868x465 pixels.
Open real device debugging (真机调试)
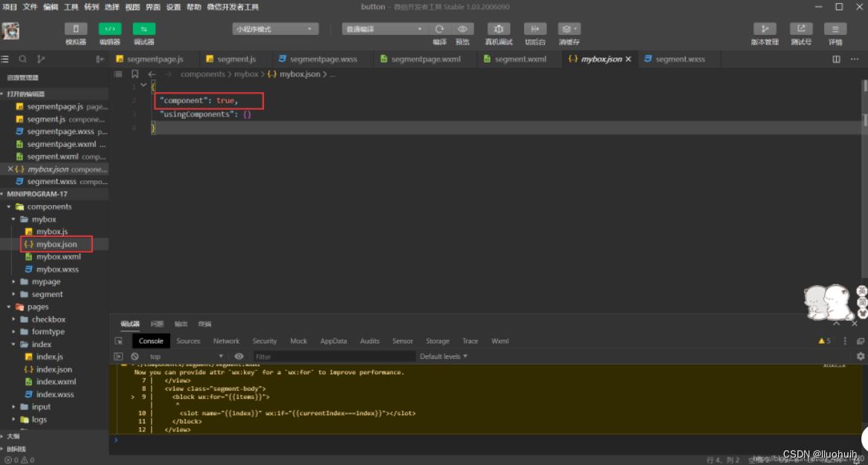coord(499,29)
